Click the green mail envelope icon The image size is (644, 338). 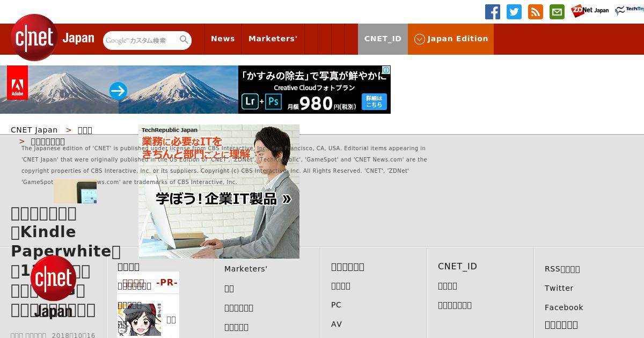click(557, 12)
